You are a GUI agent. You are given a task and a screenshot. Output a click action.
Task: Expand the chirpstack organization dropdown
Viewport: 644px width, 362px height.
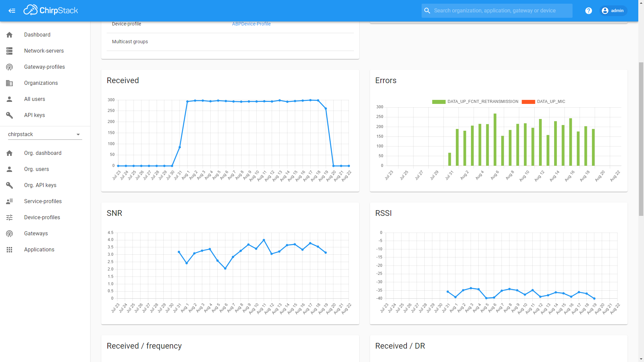[x=78, y=134]
